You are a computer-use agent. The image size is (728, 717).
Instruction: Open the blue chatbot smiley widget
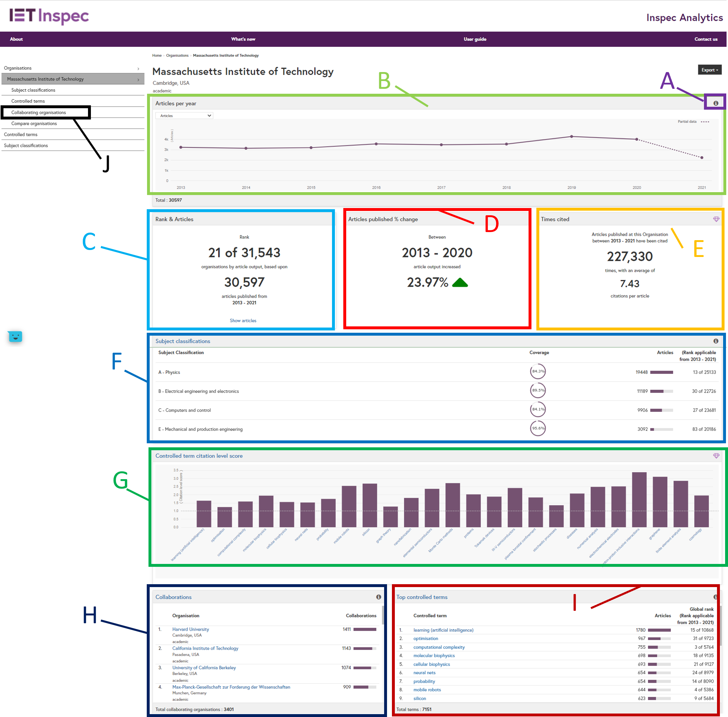tap(15, 336)
